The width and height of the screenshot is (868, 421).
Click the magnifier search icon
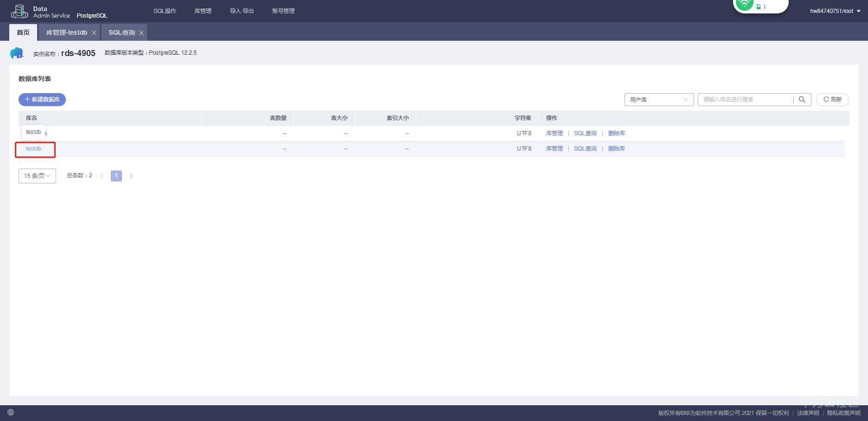click(802, 100)
